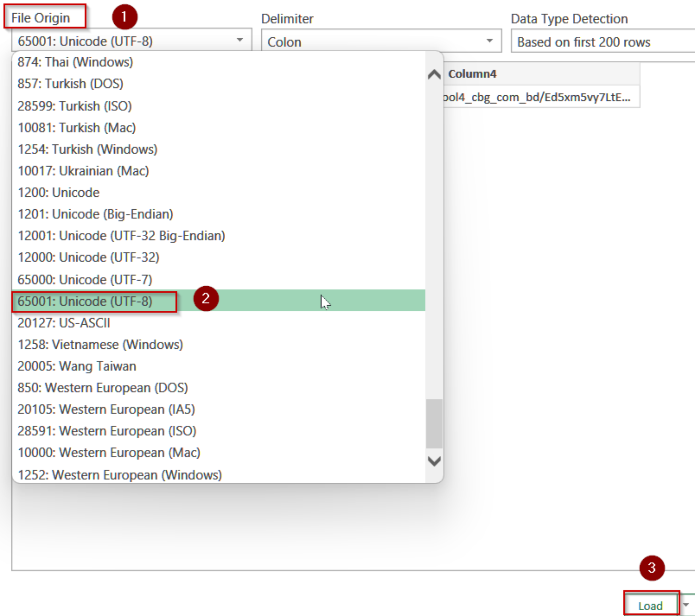The image size is (695, 616).
Task: Click the File Origin dropdown arrow icon
Action: 239,40
